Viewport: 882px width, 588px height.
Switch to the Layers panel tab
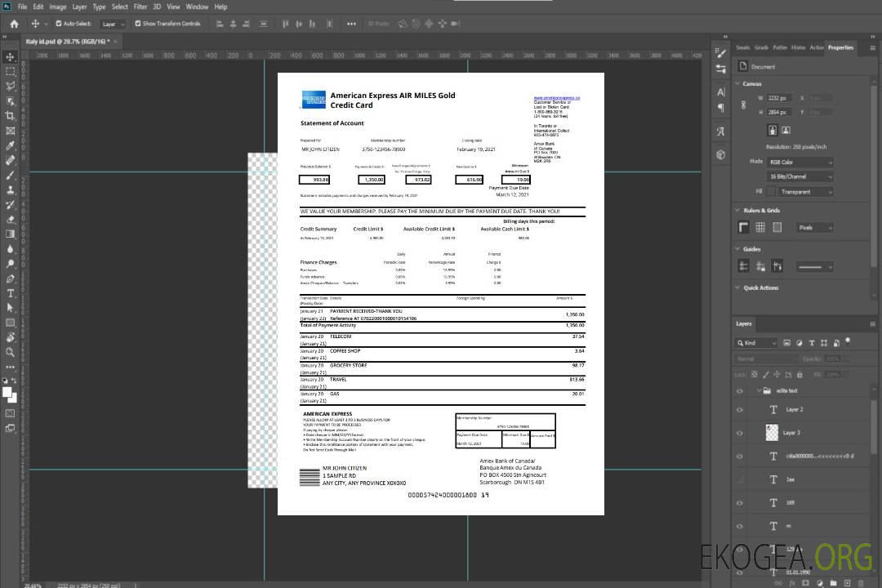point(744,323)
